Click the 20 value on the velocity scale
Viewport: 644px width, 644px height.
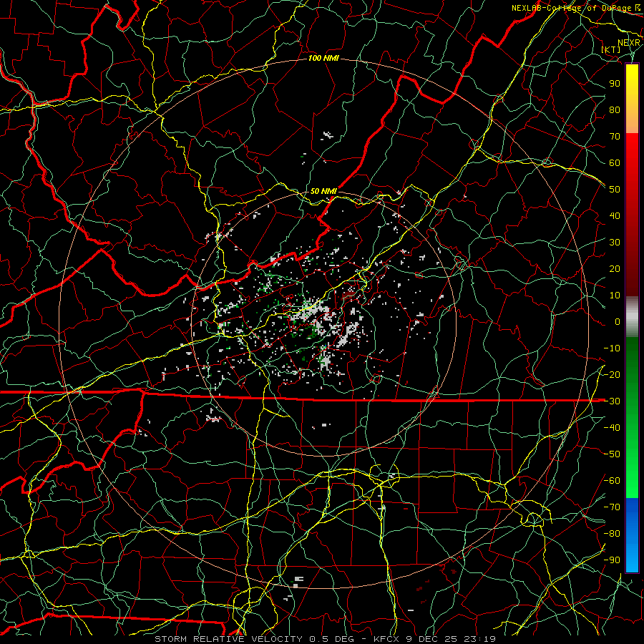pos(615,269)
